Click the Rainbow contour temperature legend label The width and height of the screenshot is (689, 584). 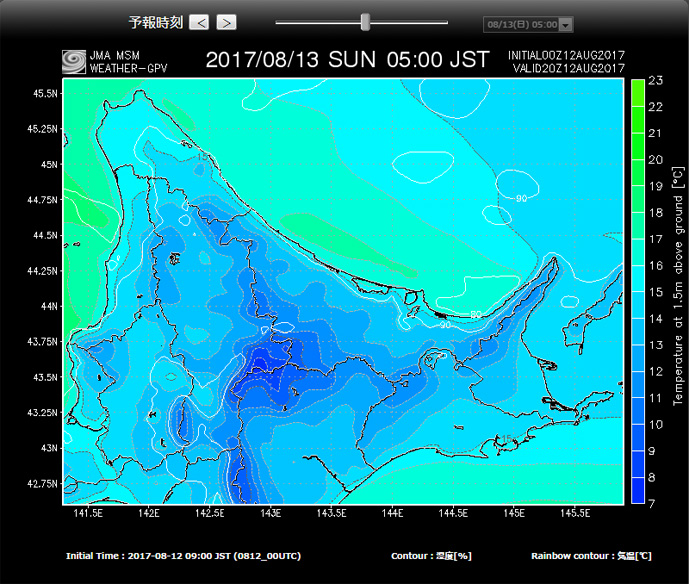(591, 555)
